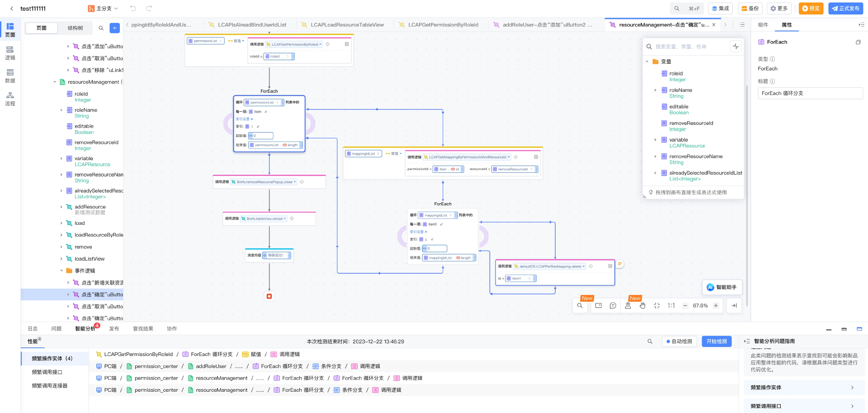This screenshot has height=413, width=868.
Task: Open the top-right search icon
Action: (x=677, y=9)
